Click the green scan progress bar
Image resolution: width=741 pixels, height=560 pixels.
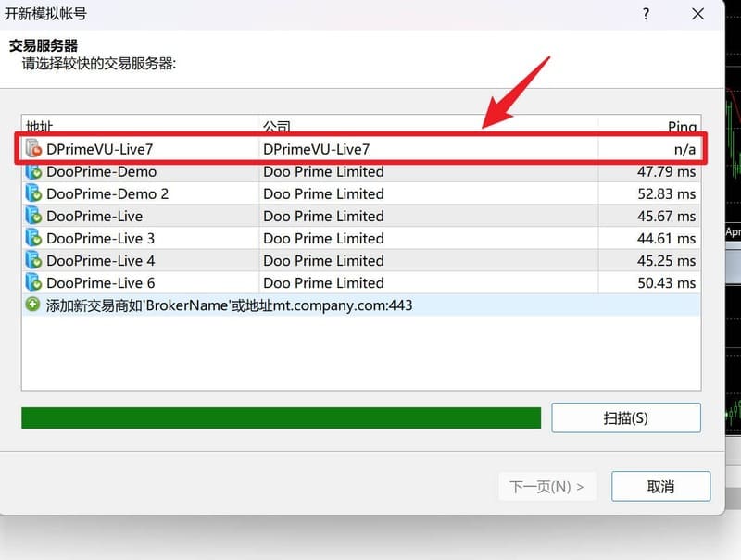pos(281,417)
